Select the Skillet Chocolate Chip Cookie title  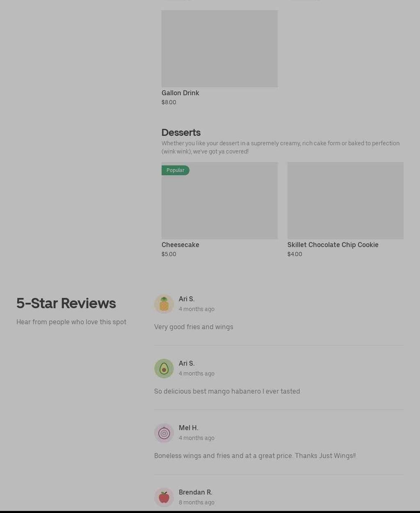tap(333, 245)
